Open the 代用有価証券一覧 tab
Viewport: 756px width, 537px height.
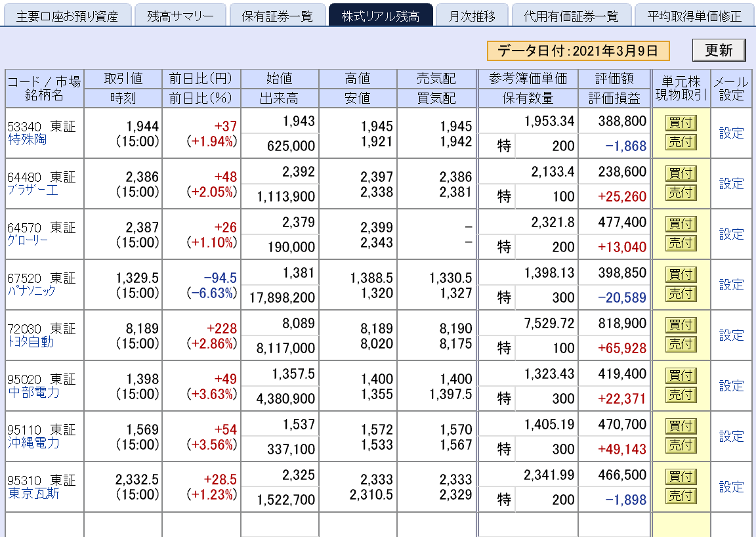tap(572, 16)
